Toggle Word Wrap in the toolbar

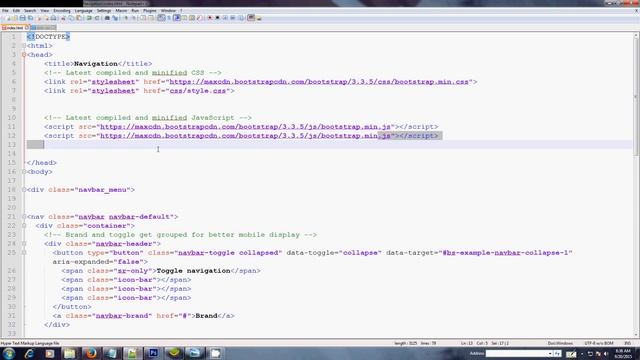[x=161, y=18]
